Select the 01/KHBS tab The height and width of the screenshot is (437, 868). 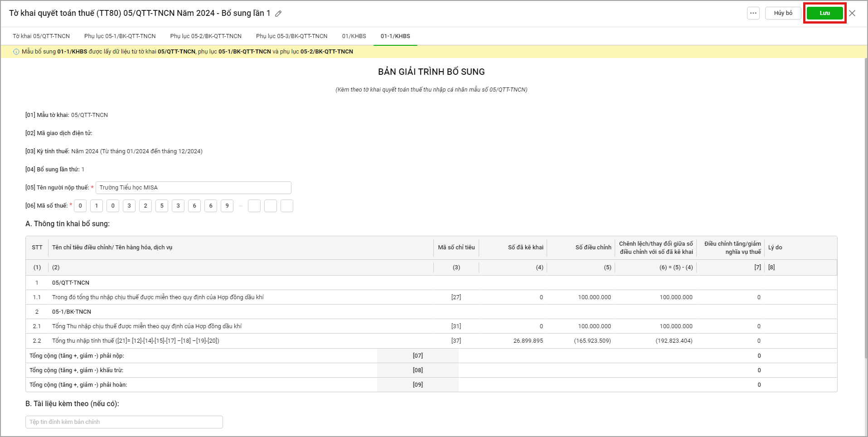pos(354,36)
